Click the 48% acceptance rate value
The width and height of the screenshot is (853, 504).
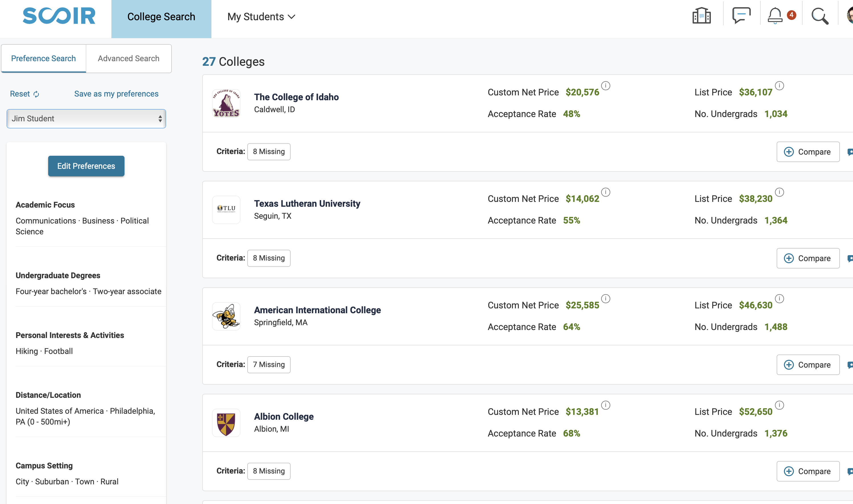point(572,114)
